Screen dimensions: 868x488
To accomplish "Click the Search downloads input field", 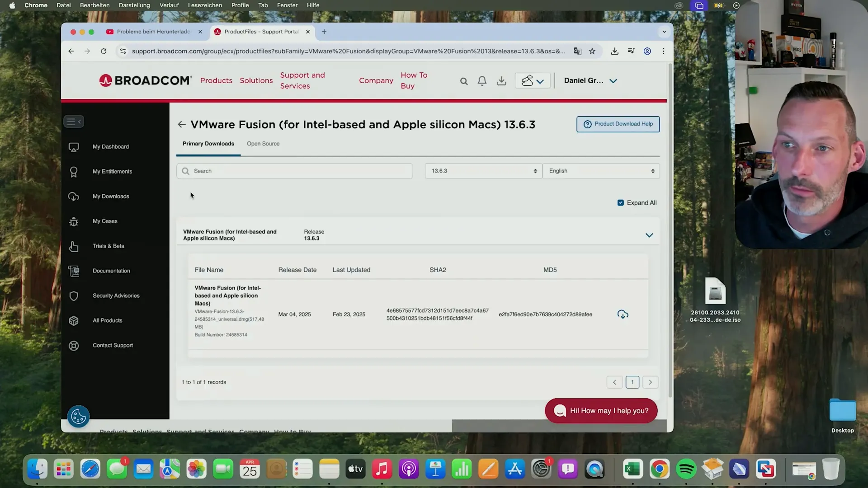I will point(294,171).
